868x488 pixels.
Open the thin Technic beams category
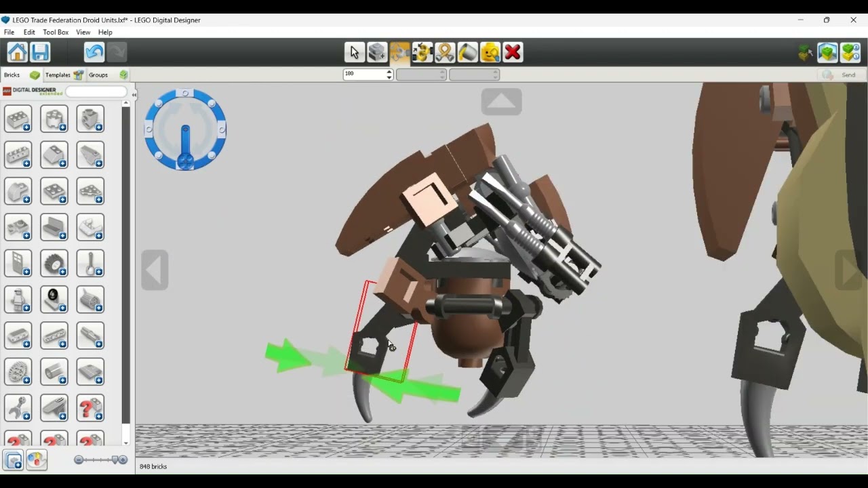point(54,335)
